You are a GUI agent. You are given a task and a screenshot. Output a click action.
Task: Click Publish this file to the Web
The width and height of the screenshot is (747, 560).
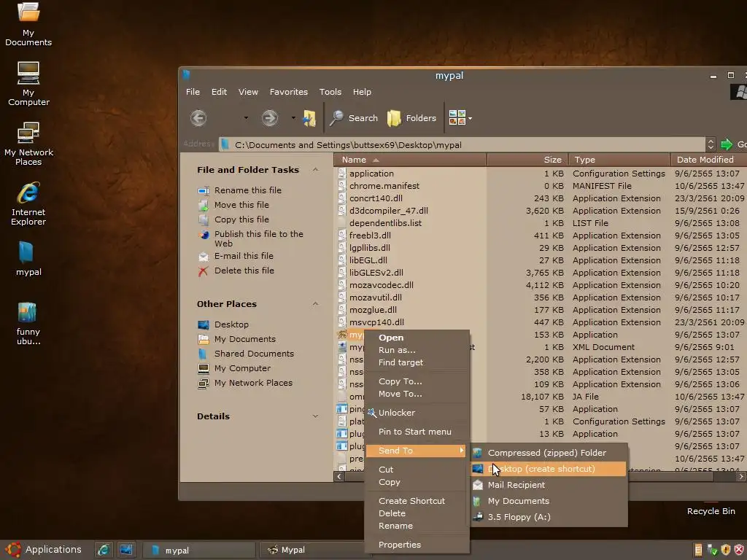pyautogui.click(x=259, y=238)
